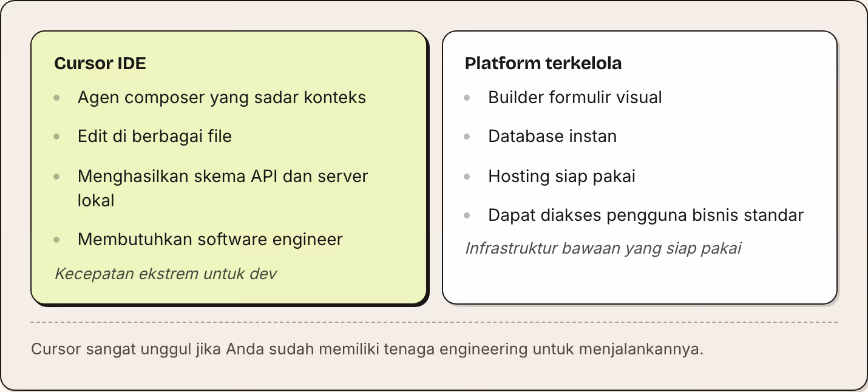The image size is (868, 392).
Task: Select 'Edit di berbagai file' bullet
Action: (155, 136)
